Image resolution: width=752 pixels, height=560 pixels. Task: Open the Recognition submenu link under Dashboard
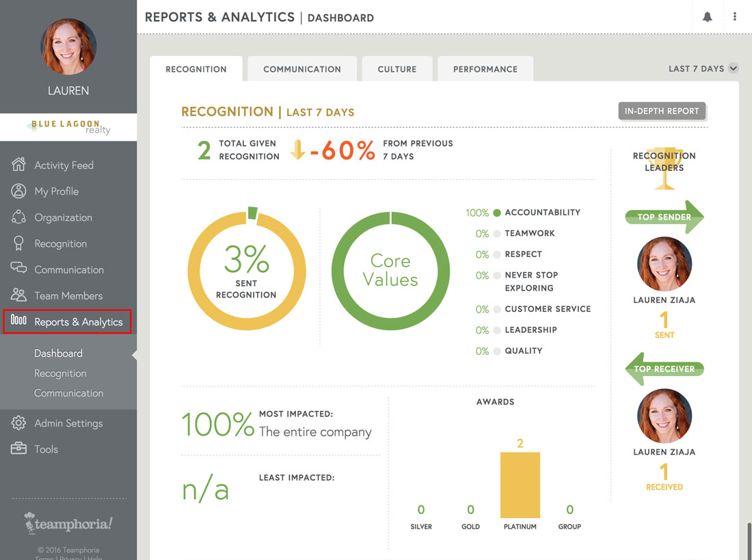(60, 373)
